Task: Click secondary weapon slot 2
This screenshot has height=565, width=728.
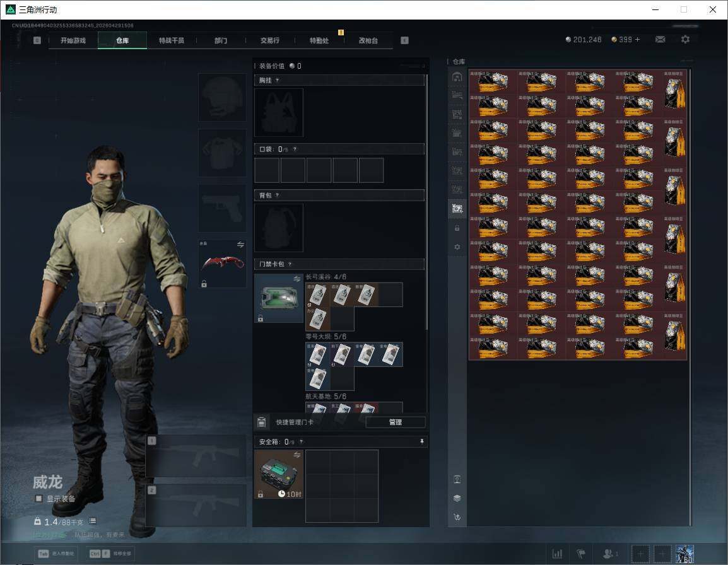Action: point(196,505)
